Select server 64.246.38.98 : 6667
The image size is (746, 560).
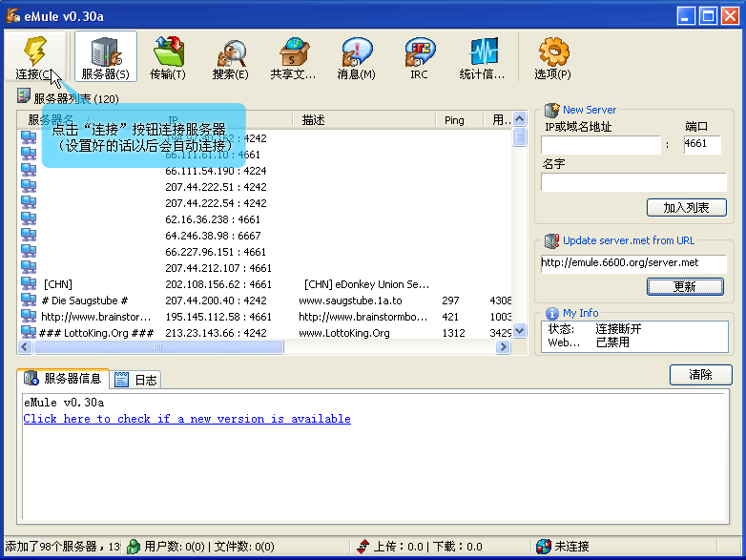pos(213,236)
